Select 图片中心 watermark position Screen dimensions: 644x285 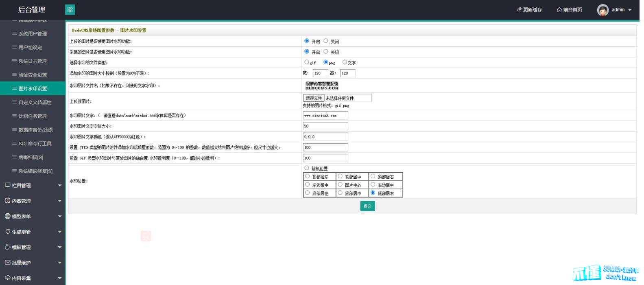point(340,185)
